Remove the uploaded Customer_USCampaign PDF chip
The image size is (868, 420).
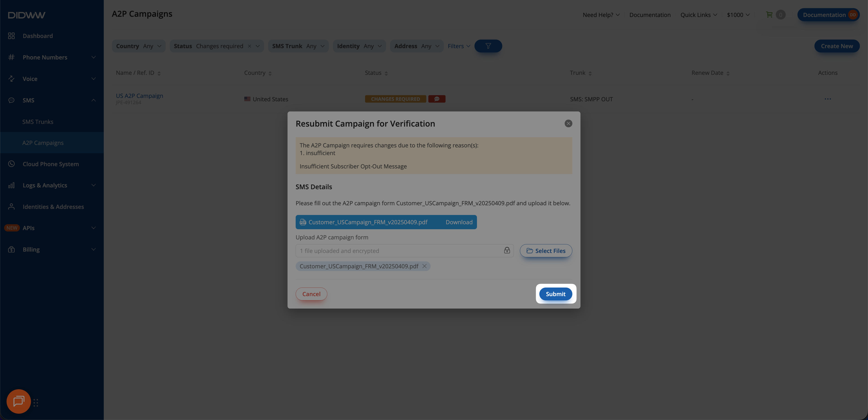425,266
